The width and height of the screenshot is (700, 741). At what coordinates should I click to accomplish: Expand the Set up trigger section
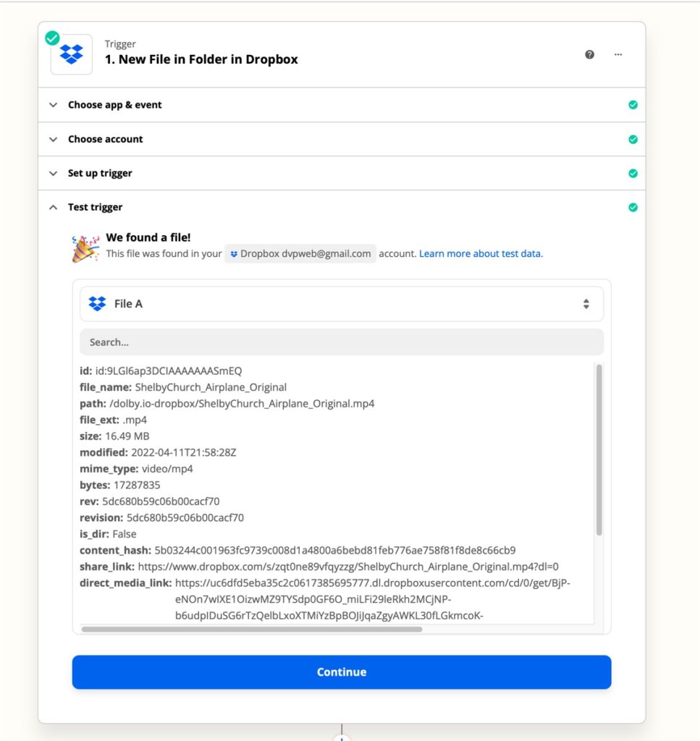tap(341, 174)
